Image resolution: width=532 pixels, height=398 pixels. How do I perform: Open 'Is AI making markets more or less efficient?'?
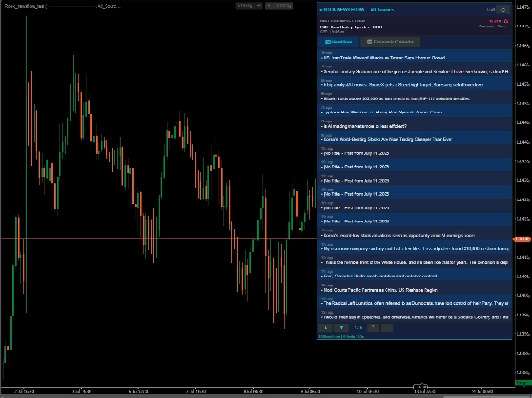[415, 124]
